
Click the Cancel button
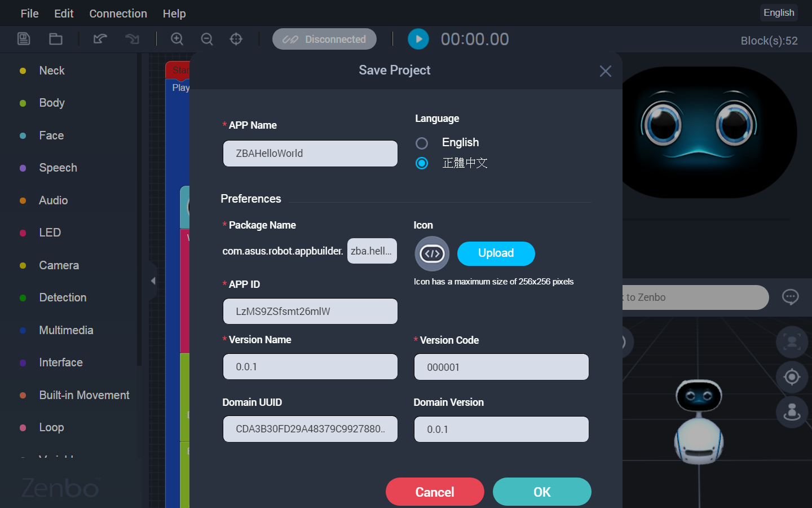(x=435, y=492)
